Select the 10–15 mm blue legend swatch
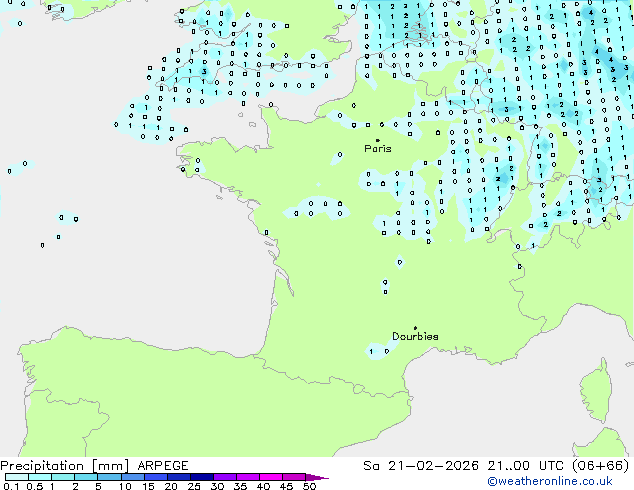This screenshot has height=490, width=634. click(132, 477)
